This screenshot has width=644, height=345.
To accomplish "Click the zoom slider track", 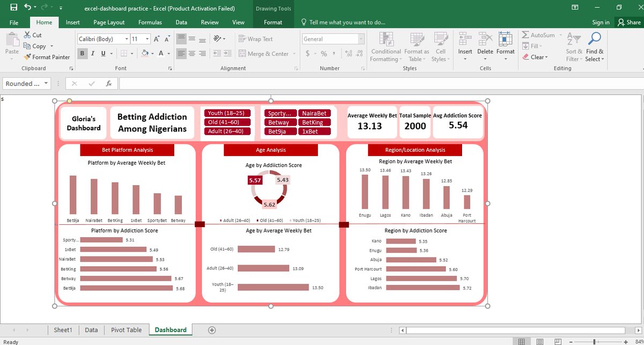I will tap(599, 341).
